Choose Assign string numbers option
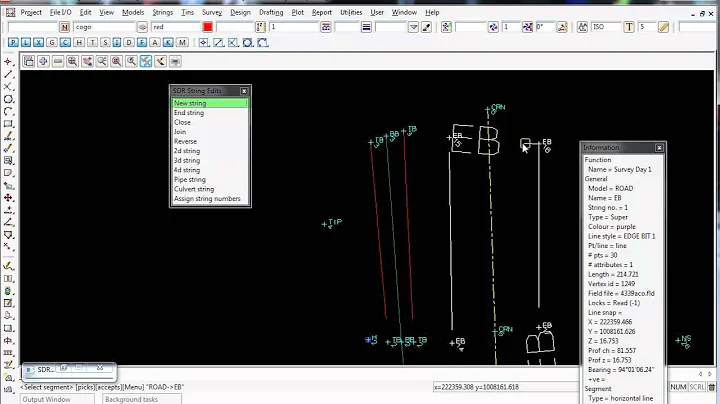 (210, 199)
